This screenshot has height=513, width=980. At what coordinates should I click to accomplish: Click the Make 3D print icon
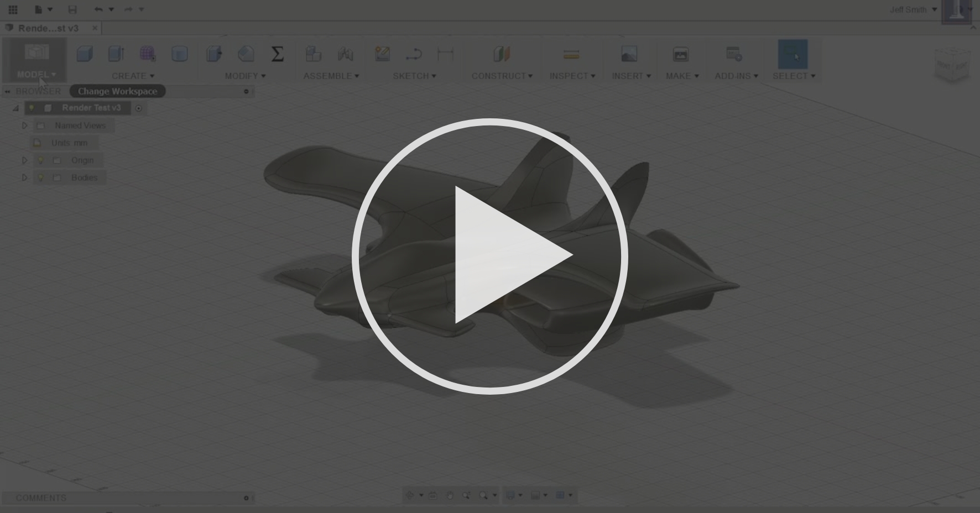click(681, 54)
